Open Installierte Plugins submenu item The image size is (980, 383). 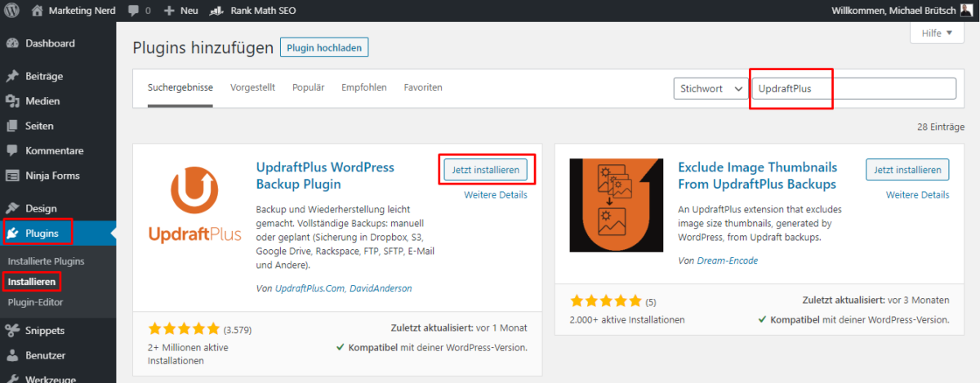[x=46, y=261]
